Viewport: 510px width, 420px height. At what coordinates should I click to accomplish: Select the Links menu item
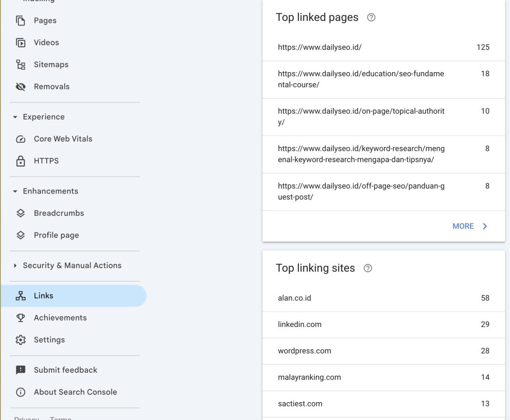pos(73,296)
